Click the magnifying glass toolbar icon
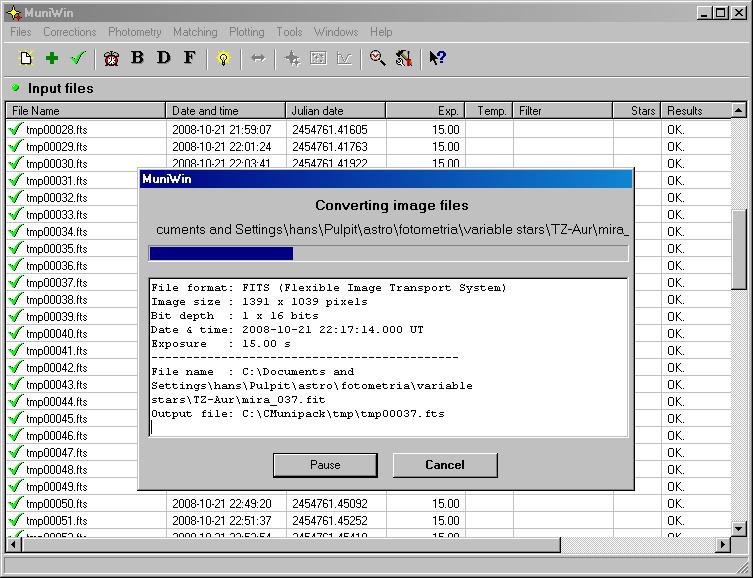753x578 pixels. pyautogui.click(x=377, y=58)
